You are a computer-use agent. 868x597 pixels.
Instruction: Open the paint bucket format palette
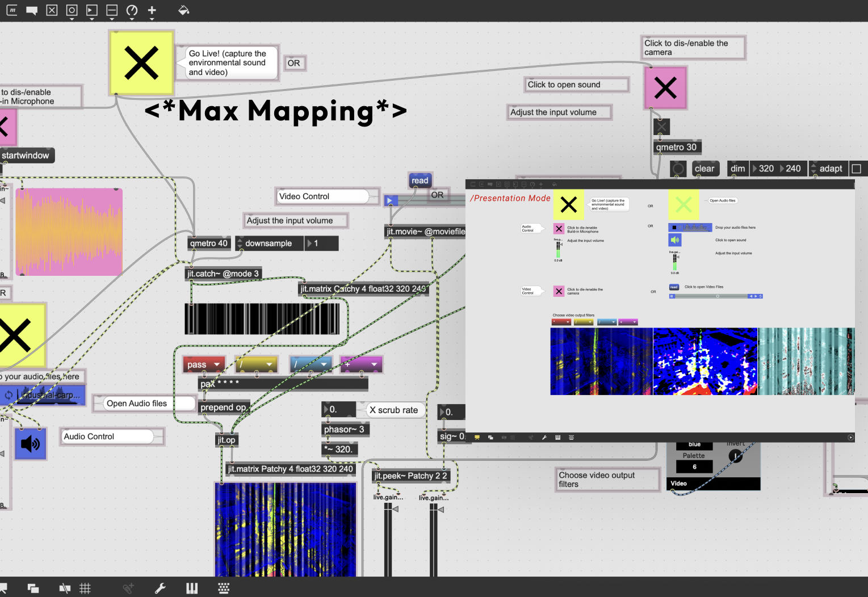pos(183,10)
